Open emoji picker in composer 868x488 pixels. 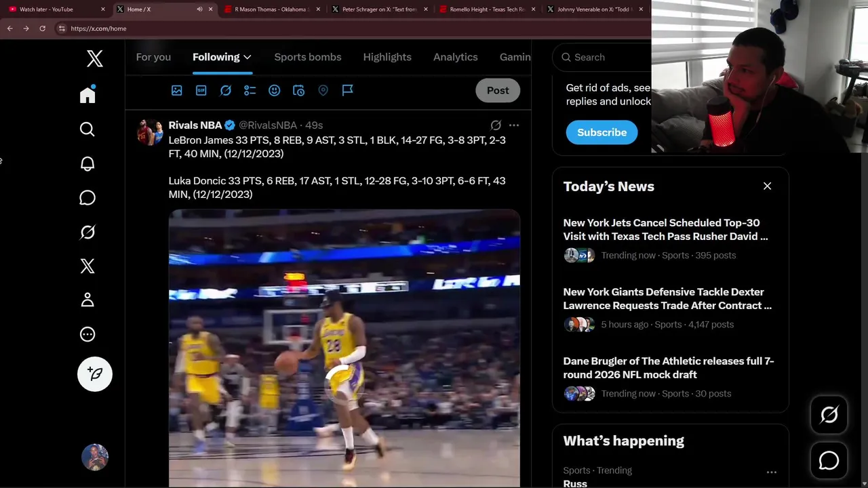tap(275, 90)
